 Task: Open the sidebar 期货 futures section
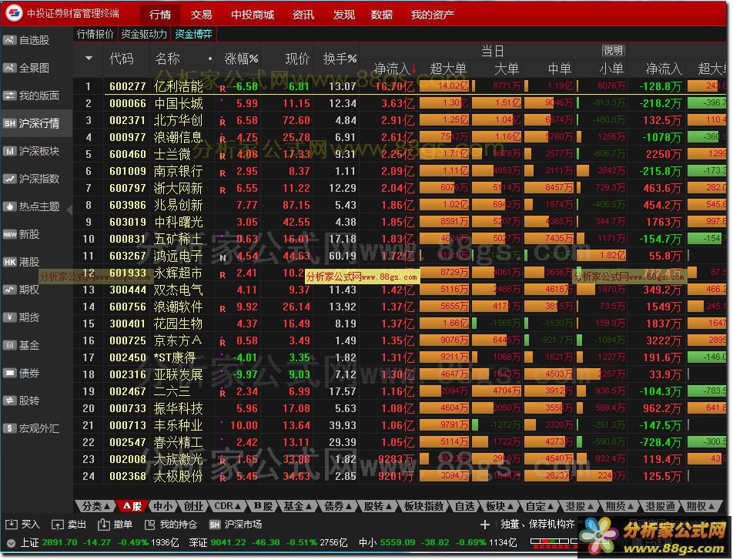point(22,317)
